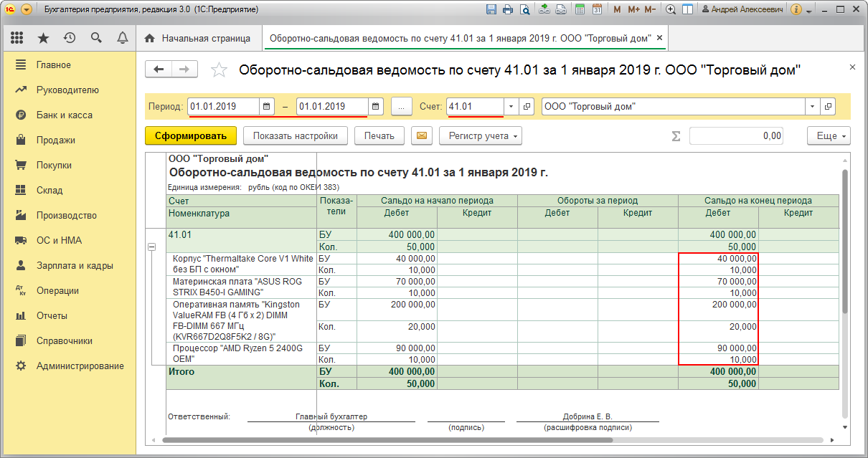
Task: Add report to favorites with star icon
Action: coord(219,70)
